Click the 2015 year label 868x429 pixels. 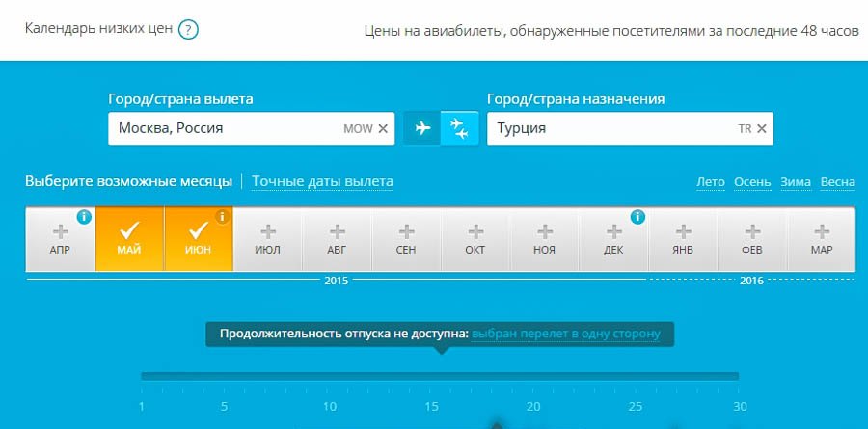336,281
